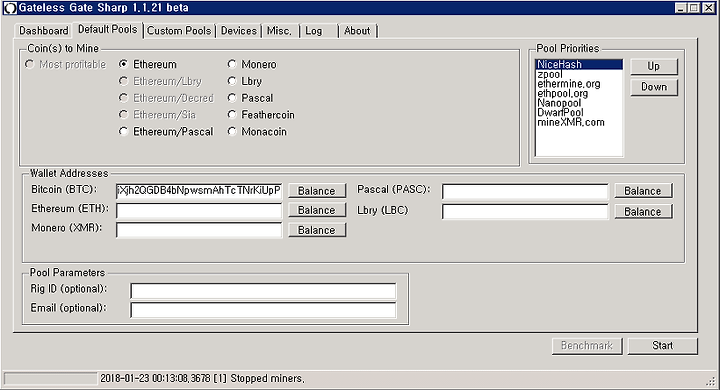Viewport: 720px width, 390px height.
Task: Open the Misc. tab
Action: coord(280,31)
